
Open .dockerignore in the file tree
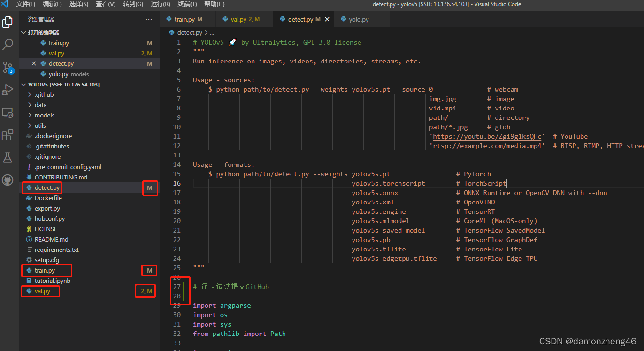coord(89,136)
